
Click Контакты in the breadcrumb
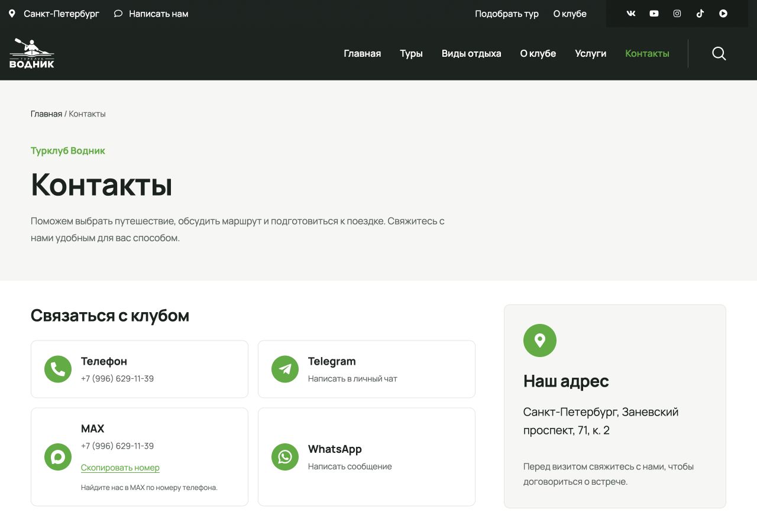pos(88,113)
